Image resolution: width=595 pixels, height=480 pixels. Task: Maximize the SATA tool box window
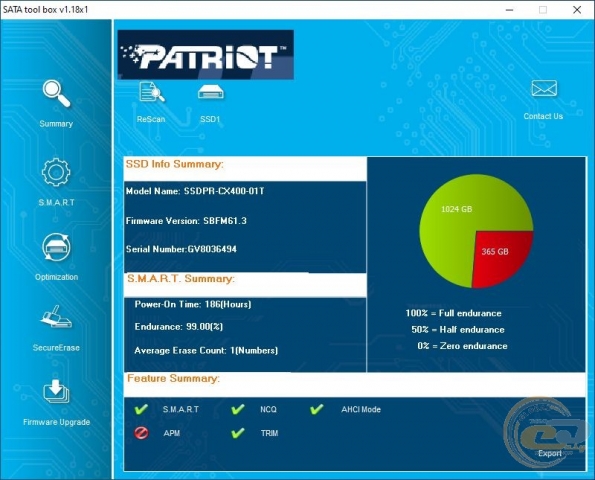pos(543,10)
